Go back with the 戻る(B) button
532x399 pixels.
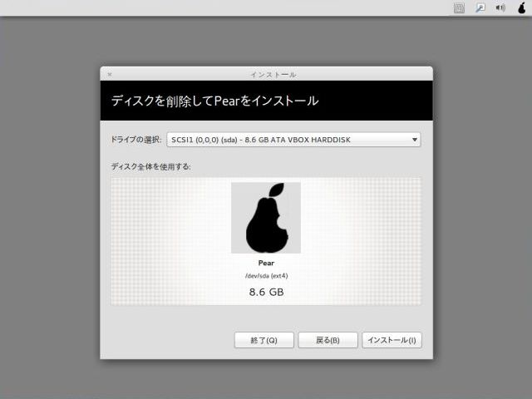(x=328, y=340)
